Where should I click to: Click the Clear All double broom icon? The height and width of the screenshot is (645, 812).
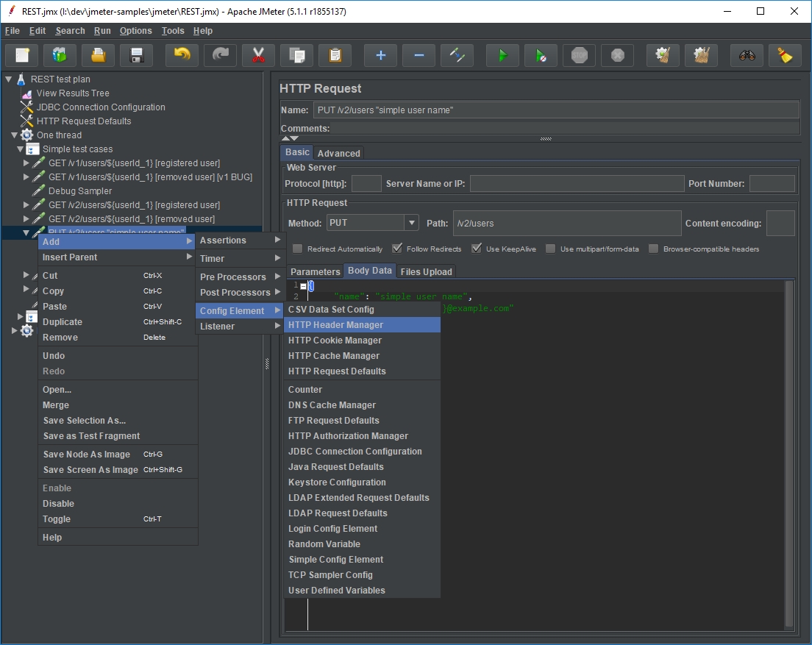pyautogui.click(x=701, y=55)
